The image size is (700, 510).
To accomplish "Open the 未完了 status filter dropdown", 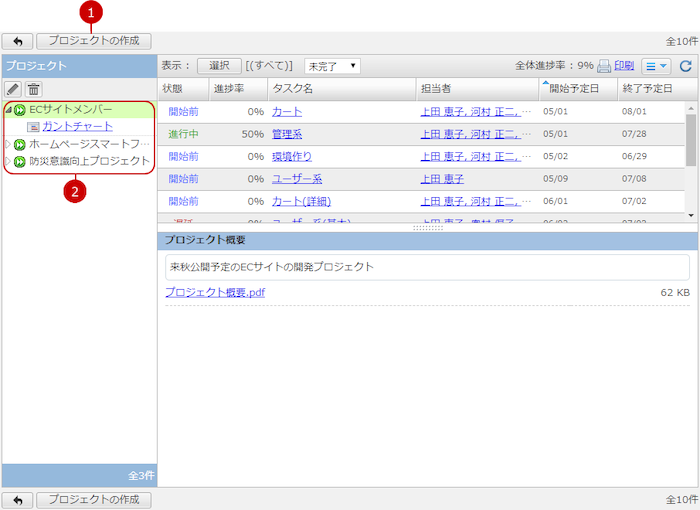I will [x=332, y=66].
